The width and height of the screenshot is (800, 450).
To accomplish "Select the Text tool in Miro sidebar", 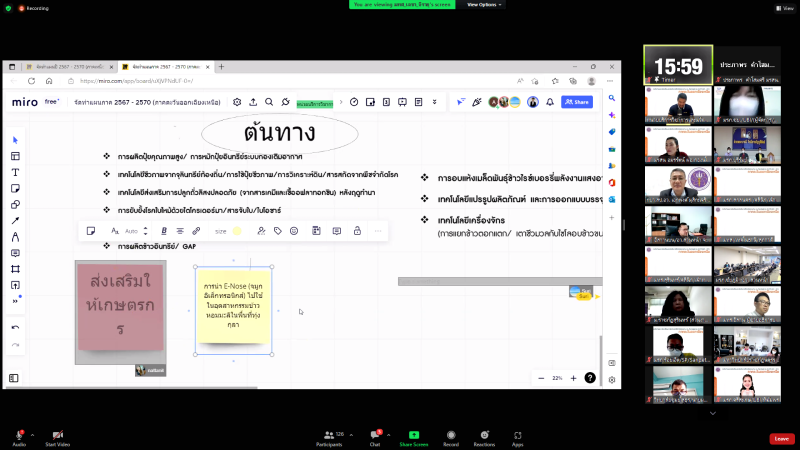I will pos(15,172).
